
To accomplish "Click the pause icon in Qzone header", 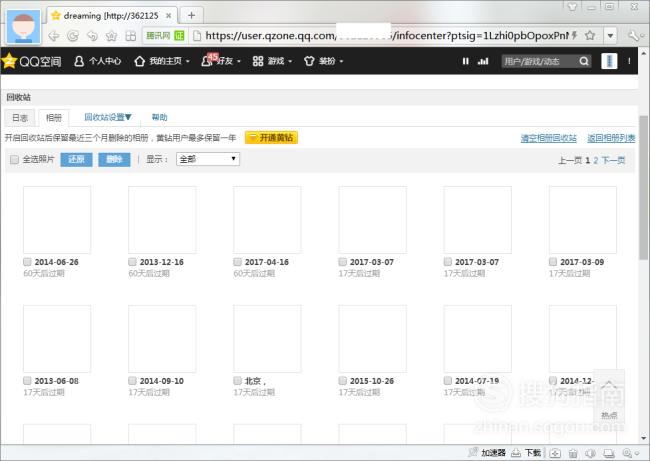I will [x=466, y=61].
